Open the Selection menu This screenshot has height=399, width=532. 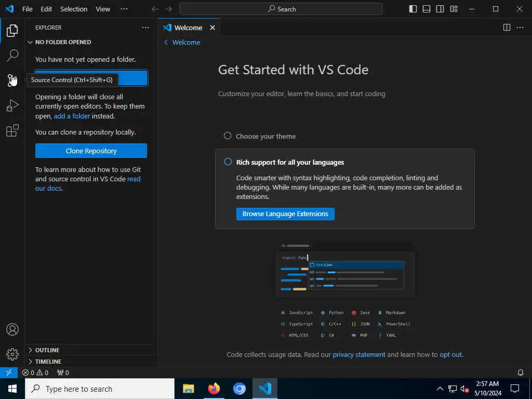click(x=74, y=9)
